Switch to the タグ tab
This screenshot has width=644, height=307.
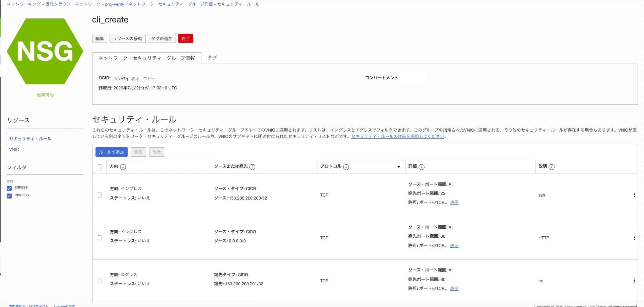(x=212, y=58)
